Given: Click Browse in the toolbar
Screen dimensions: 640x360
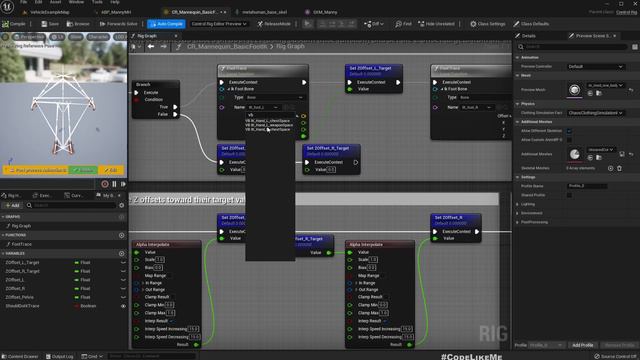Looking at the screenshot, I should tap(78, 24).
